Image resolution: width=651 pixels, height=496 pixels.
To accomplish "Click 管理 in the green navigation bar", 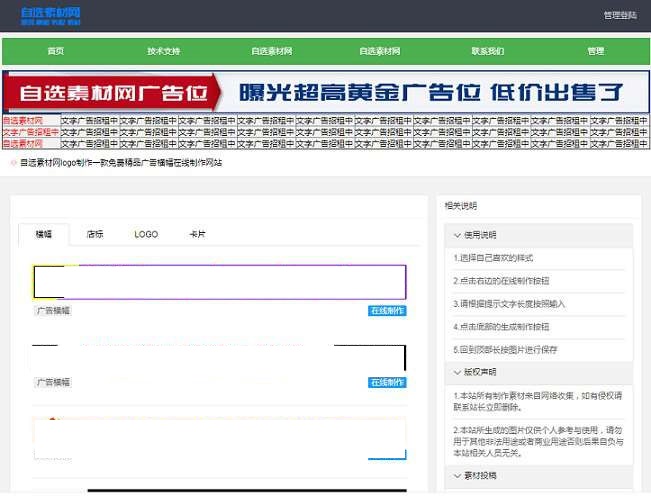I will [595, 51].
